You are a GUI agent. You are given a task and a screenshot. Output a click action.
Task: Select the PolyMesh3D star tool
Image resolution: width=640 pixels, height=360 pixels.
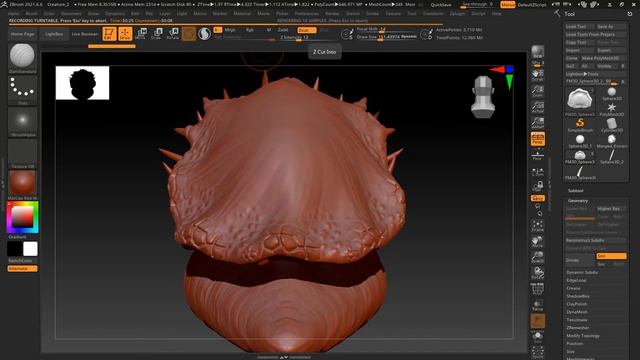click(611, 109)
